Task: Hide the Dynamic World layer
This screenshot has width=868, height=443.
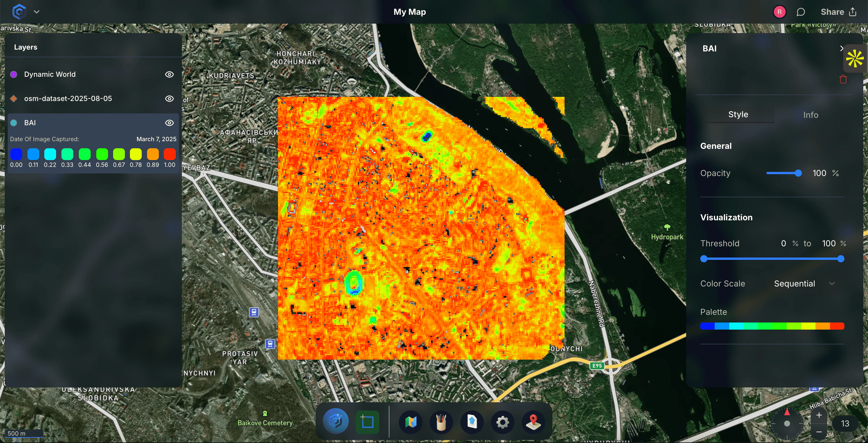Action: point(169,74)
